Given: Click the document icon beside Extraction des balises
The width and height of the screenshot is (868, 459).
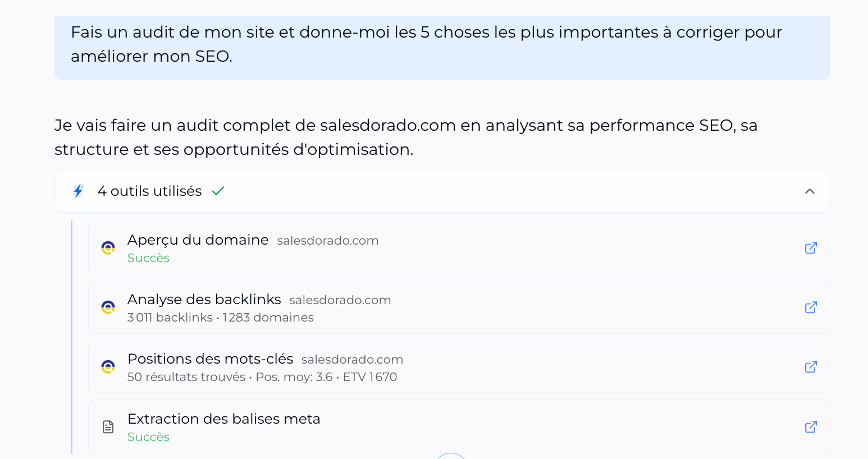Looking at the screenshot, I should click(x=108, y=427).
